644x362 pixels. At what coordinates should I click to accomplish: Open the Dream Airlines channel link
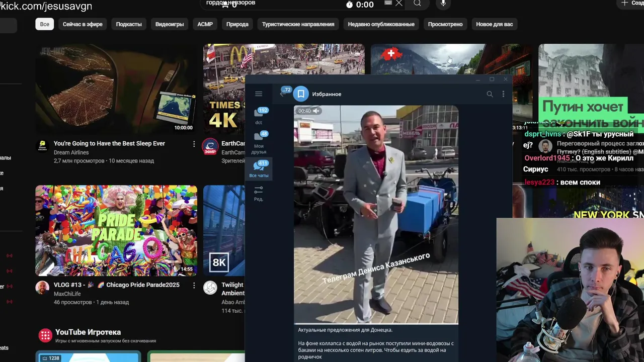tap(71, 152)
